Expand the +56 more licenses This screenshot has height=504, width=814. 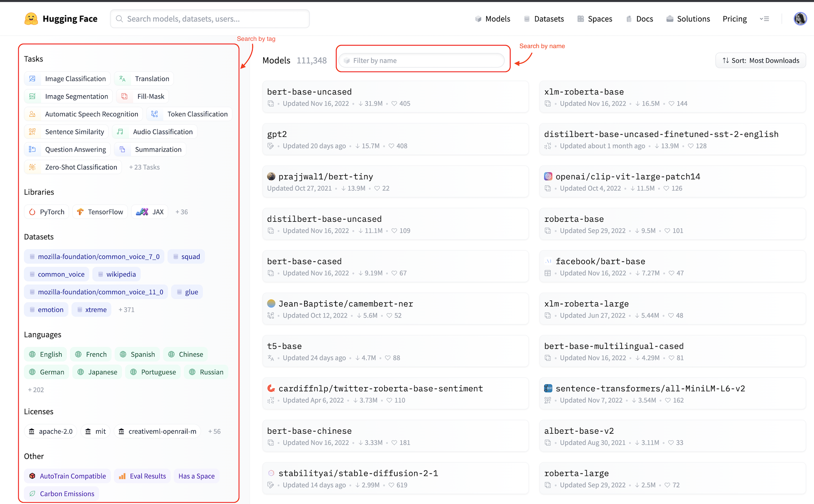pos(214,431)
